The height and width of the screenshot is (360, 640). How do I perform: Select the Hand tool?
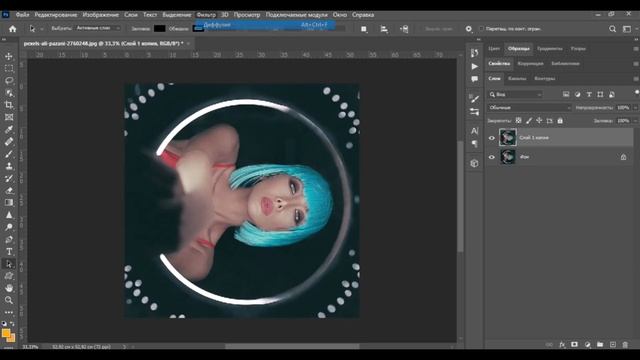click(x=9, y=288)
